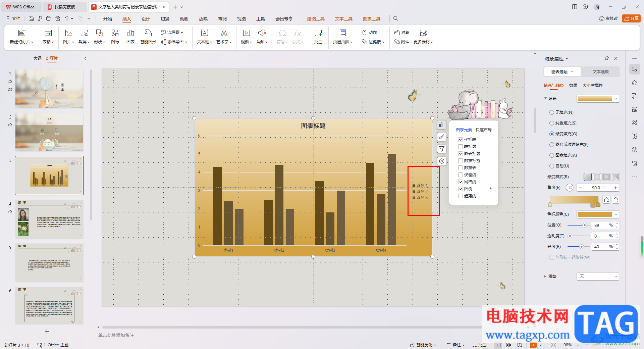Switch to the 快速布局 tab
This screenshot has width=644, height=349.
click(484, 130)
